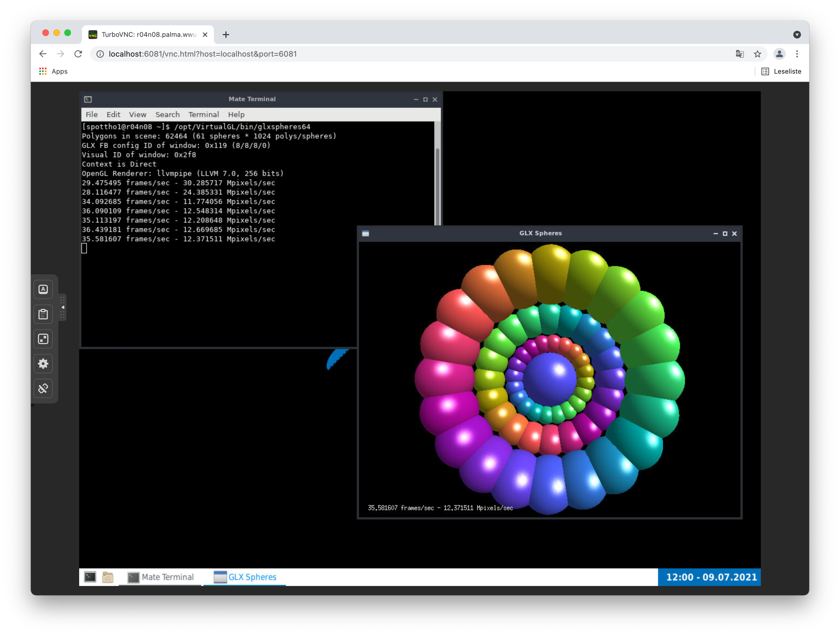Open the noVNC clipboard panel
The image size is (840, 636).
(x=43, y=314)
